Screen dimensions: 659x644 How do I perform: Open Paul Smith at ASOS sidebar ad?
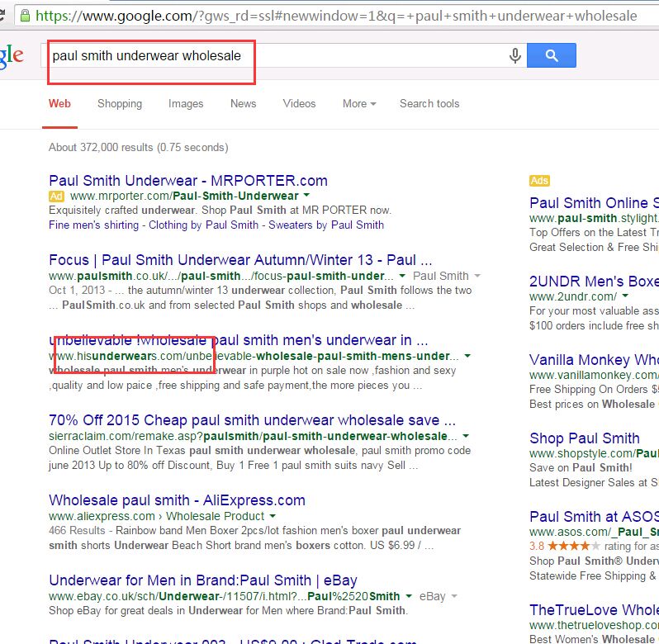tap(594, 516)
